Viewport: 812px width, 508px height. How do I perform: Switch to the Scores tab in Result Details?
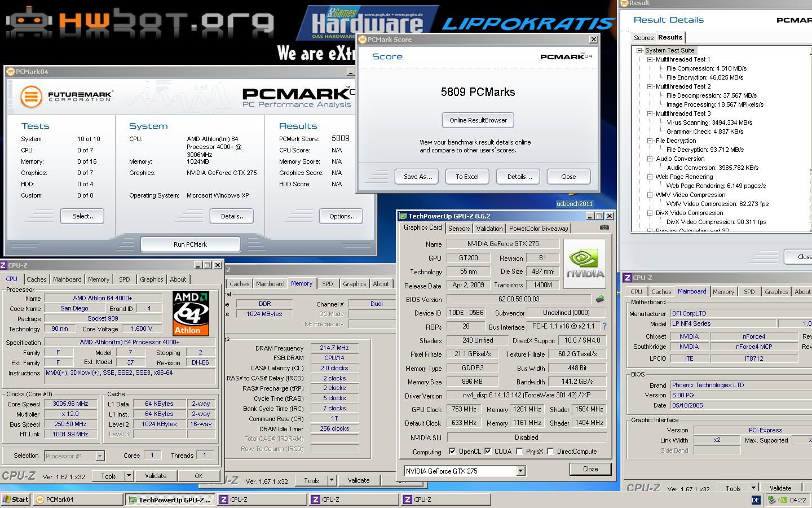[643, 38]
